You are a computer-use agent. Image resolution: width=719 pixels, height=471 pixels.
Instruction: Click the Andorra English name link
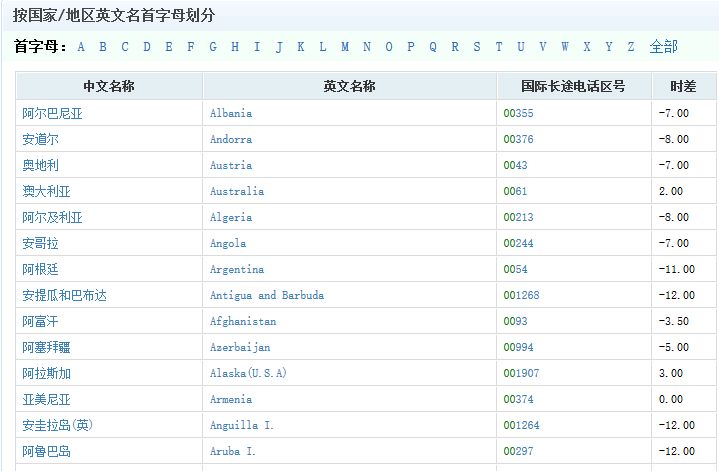click(x=231, y=140)
